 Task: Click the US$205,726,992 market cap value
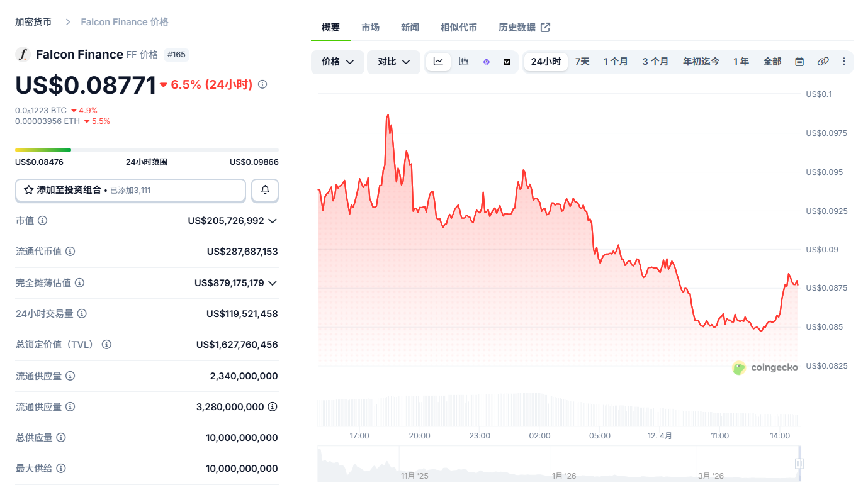(x=226, y=221)
